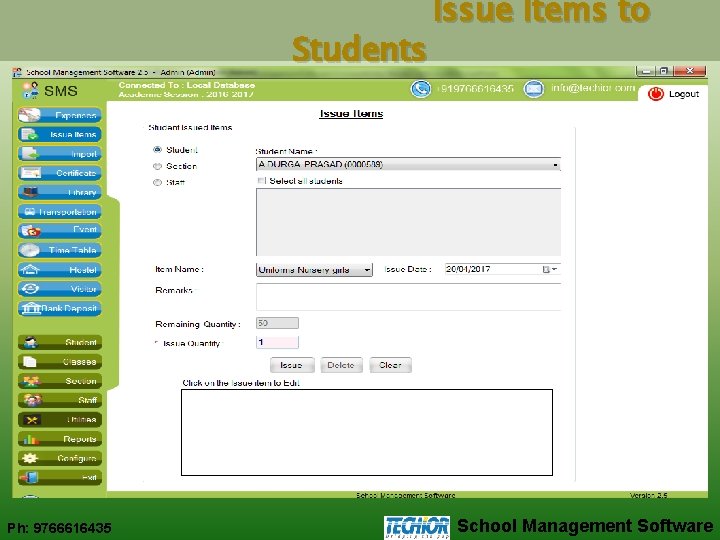Open the Utilities tools icon

click(31, 420)
